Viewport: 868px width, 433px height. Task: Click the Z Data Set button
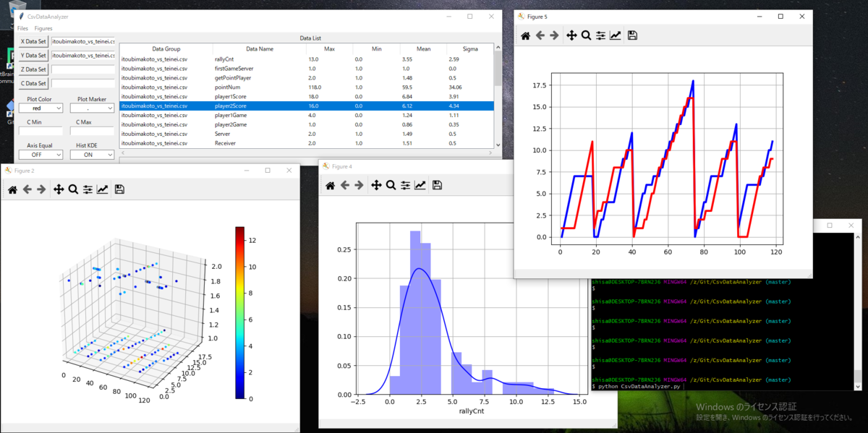pyautogui.click(x=33, y=69)
